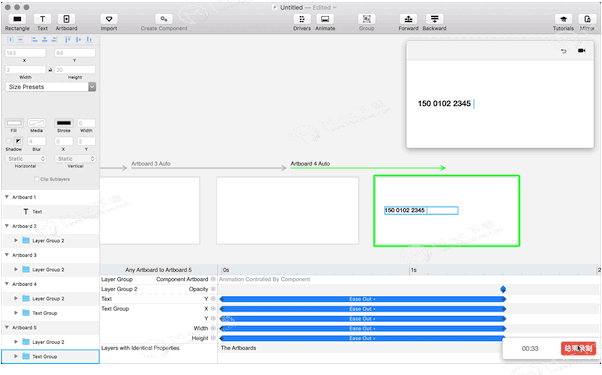This screenshot has width=602, height=375.
Task: Select Any Artboard to Artboard 5 header
Action: [x=158, y=270]
